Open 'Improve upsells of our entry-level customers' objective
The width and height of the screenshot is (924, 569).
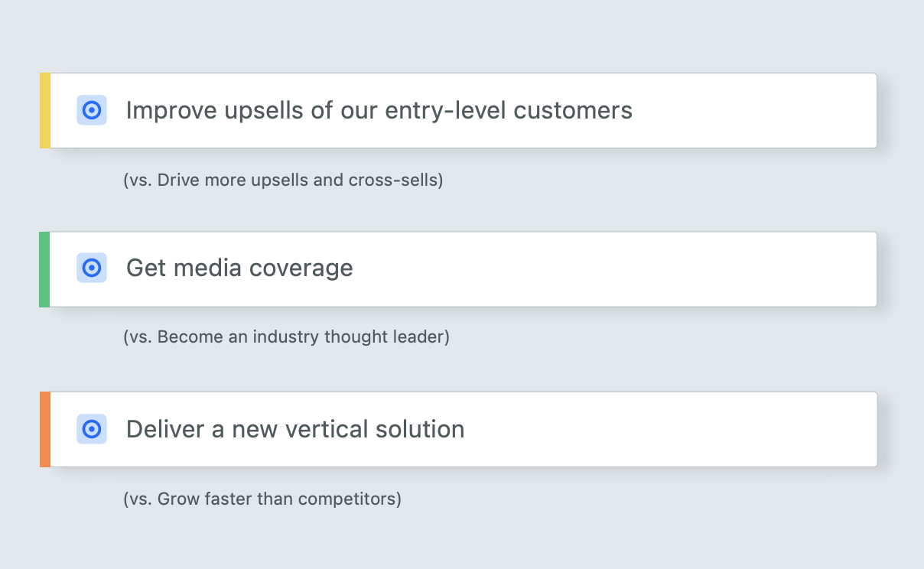pyautogui.click(x=379, y=110)
